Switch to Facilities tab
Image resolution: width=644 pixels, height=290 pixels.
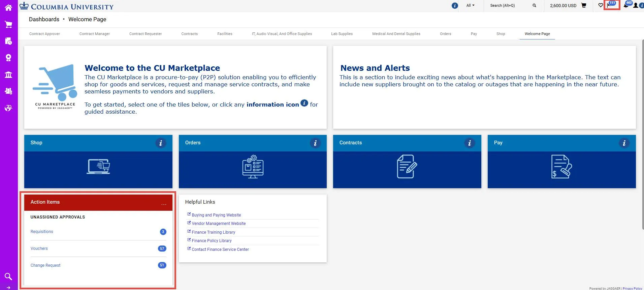225,34
